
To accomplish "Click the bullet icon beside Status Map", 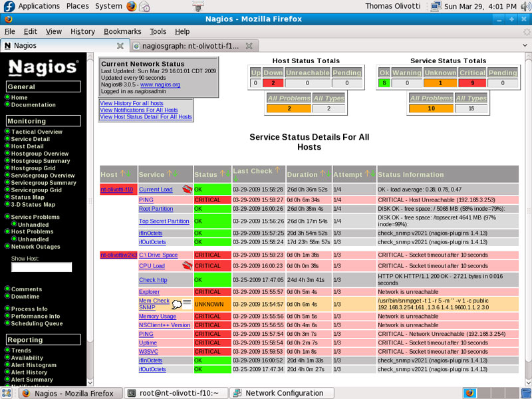I will pyautogui.click(x=7, y=197).
